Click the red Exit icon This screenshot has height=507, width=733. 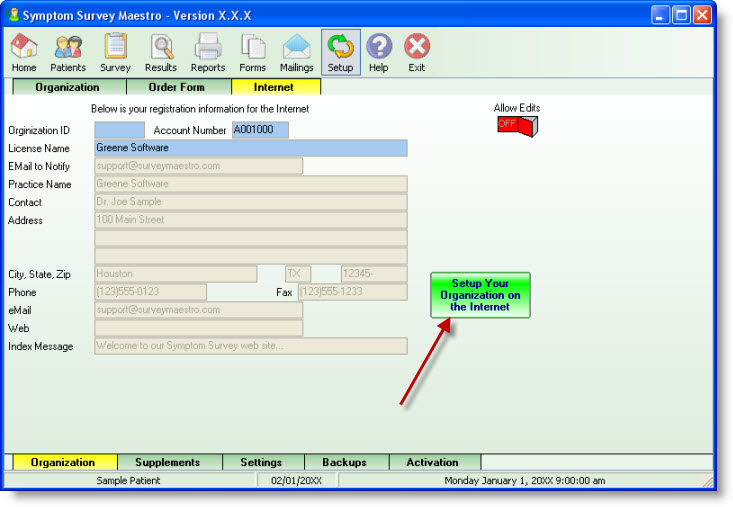(417, 52)
